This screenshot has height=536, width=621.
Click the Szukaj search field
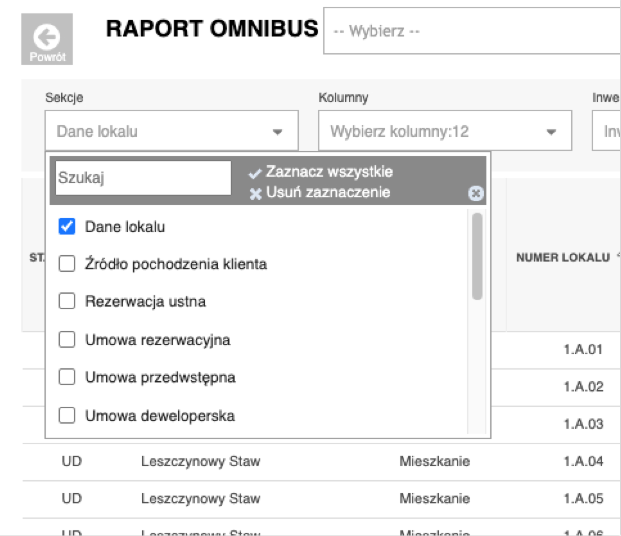point(143,177)
